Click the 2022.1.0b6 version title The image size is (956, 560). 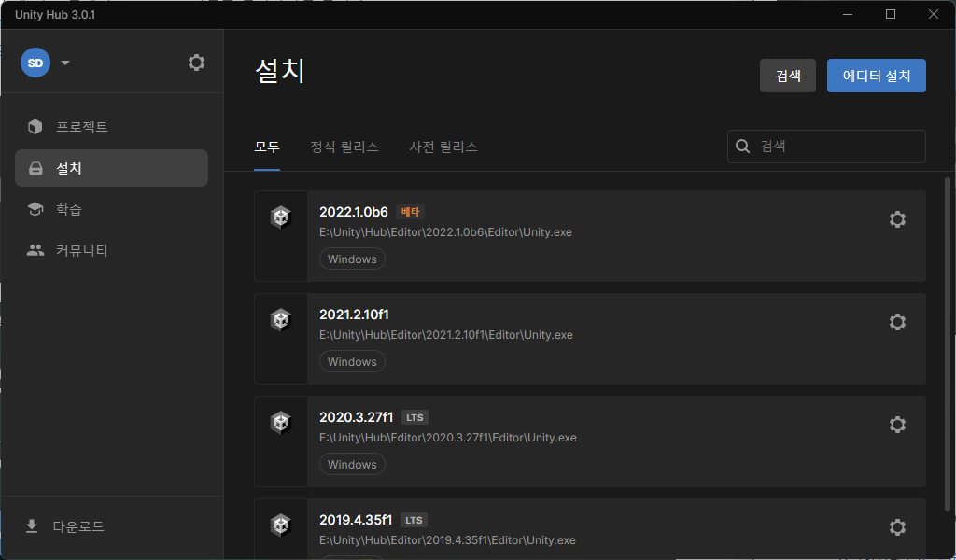coord(354,212)
